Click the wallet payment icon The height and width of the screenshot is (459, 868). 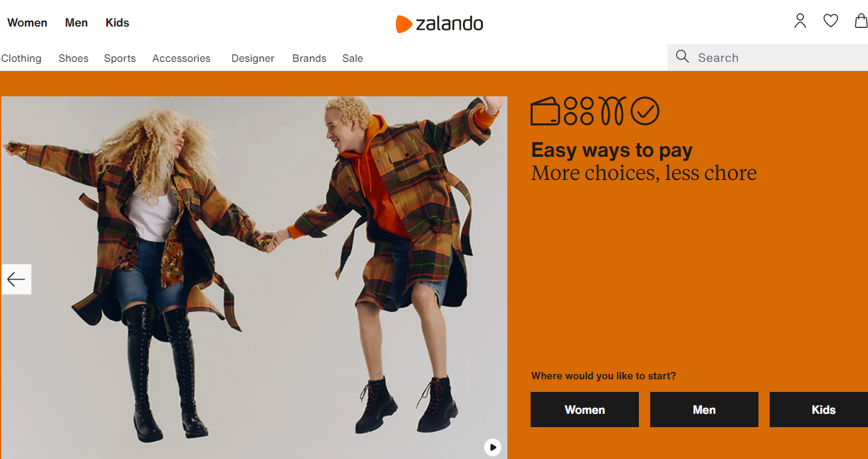[x=546, y=111]
